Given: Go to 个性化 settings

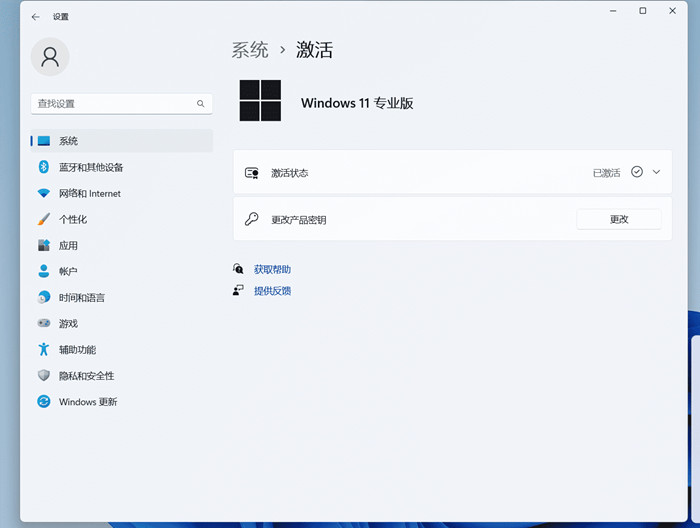Looking at the screenshot, I should (x=73, y=219).
